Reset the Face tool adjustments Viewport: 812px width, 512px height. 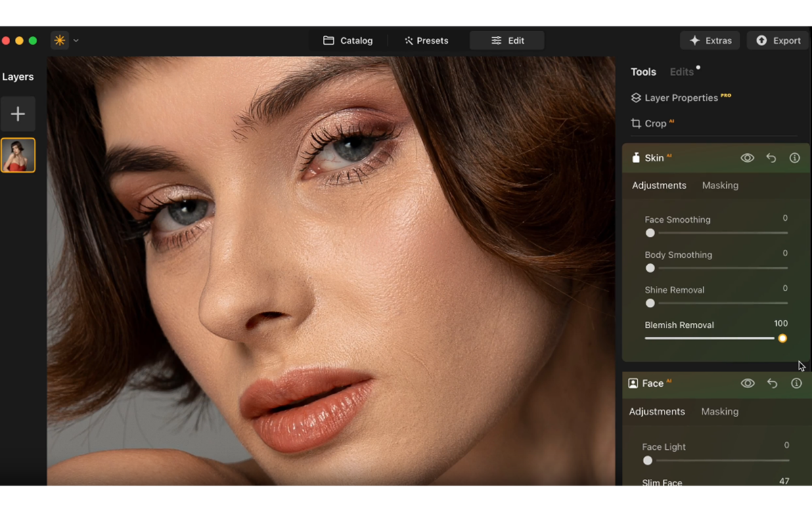772,383
